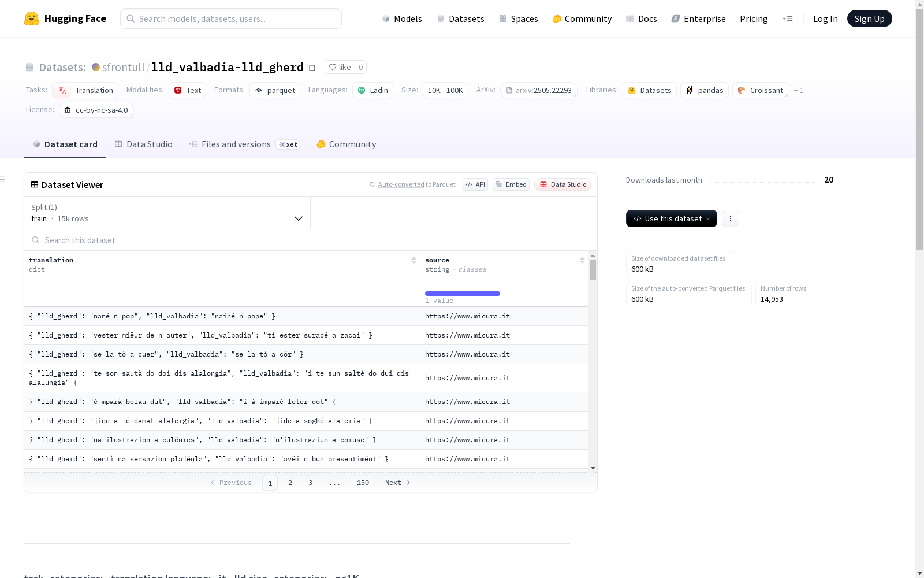Focus the Search this dataset field

(x=311, y=240)
